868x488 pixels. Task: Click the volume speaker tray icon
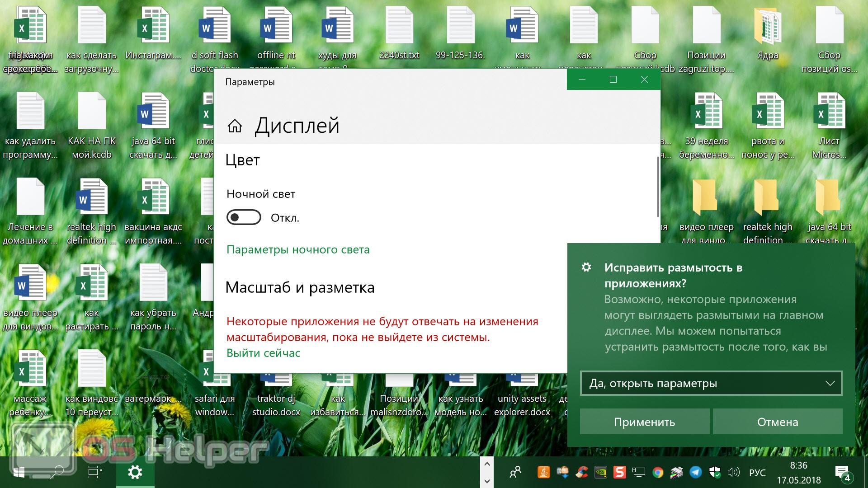click(733, 473)
